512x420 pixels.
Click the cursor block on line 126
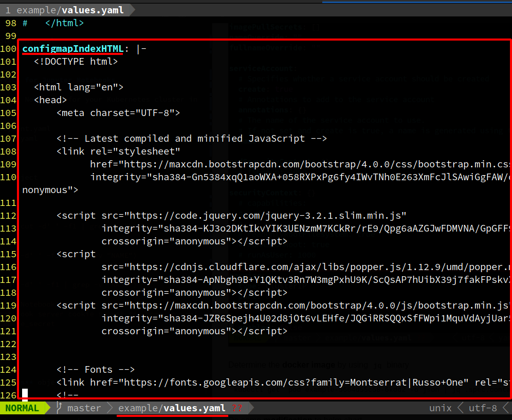coord(25,394)
